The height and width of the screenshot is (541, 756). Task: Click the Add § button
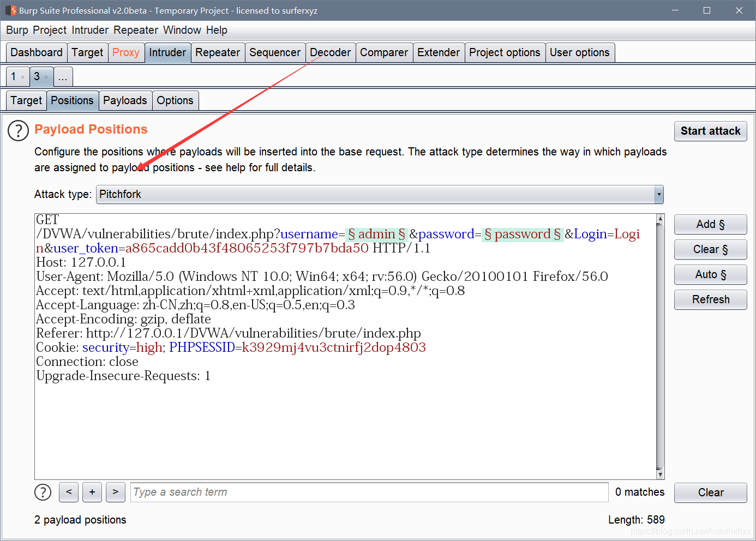[710, 224]
